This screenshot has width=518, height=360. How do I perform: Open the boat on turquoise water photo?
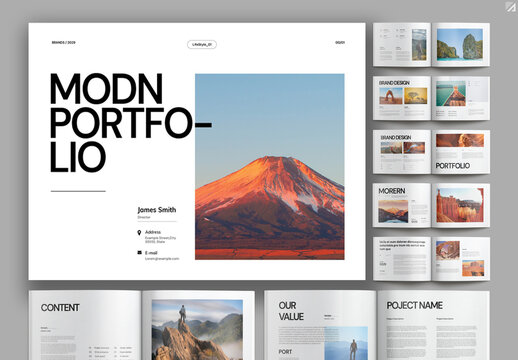pos(451,94)
